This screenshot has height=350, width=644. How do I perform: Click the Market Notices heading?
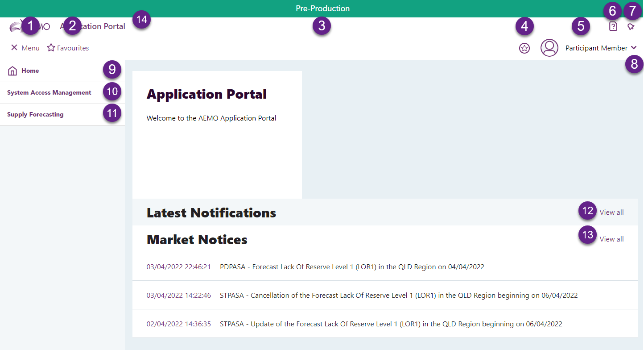197,240
